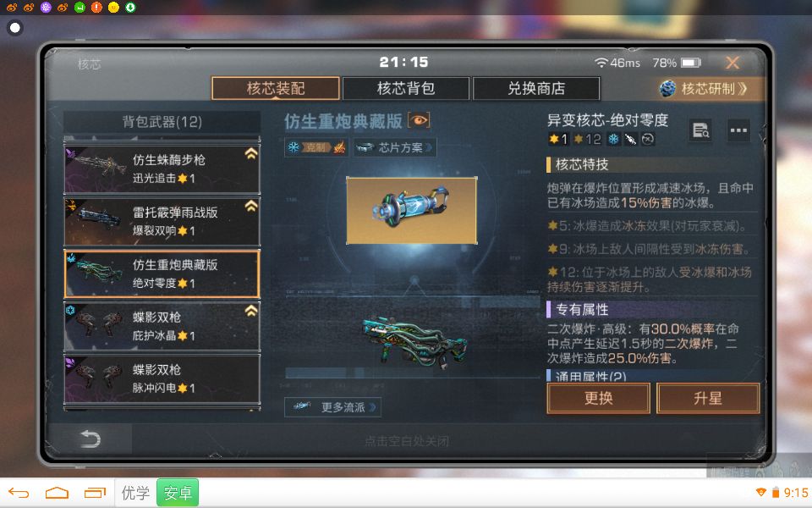
Task: Expand 雷托霰弹雨战版 upgrade chevron
Action: (251, 206)
